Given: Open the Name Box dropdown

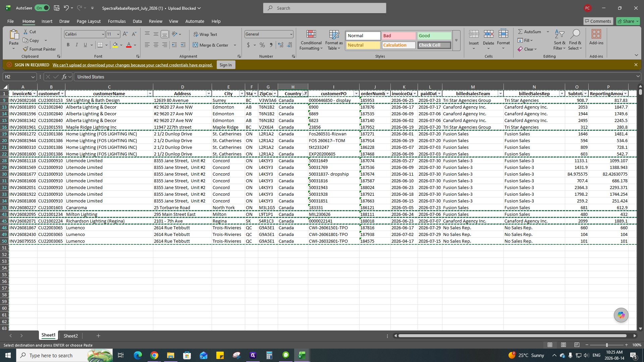Looking at the screenshot, I should point(33,77).
